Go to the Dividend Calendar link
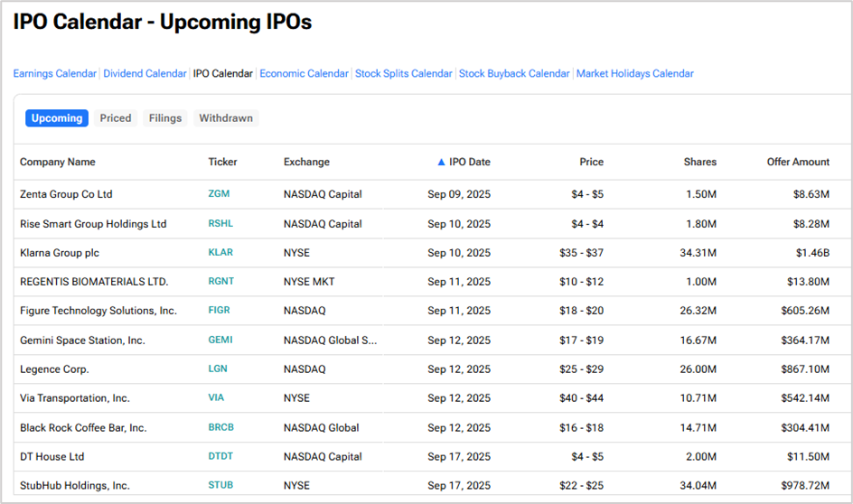853x504 pixels. (x=145, y=74)
